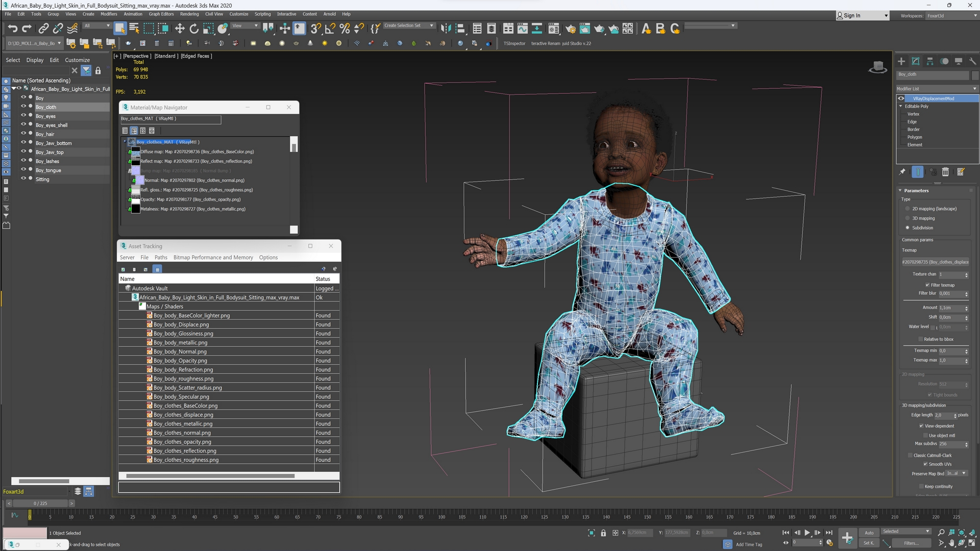This screenshot has width=980, height=551.
Task: Toggle Show End Result in modifier stack
Action: tap(918, 172)
